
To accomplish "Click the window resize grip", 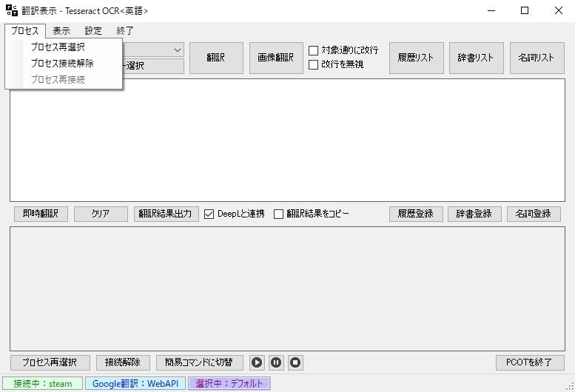I will coord(570,386).
